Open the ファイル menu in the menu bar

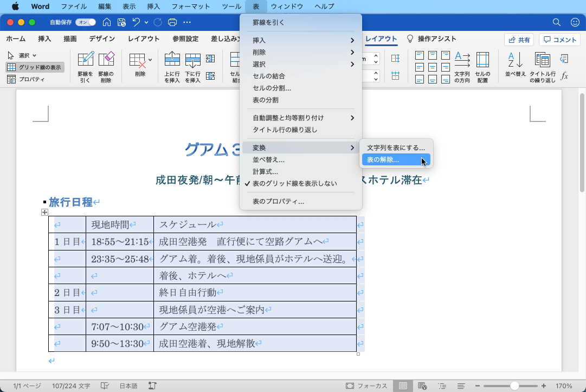[74, 7]
